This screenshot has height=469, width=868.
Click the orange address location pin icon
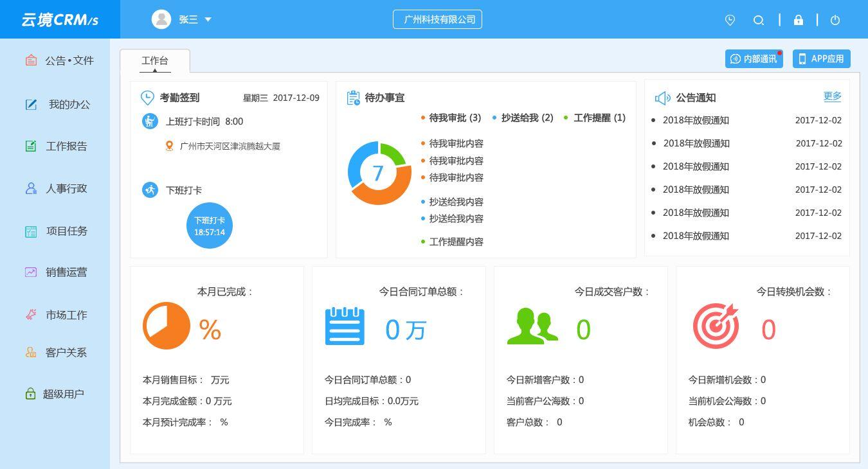(169, 146)
